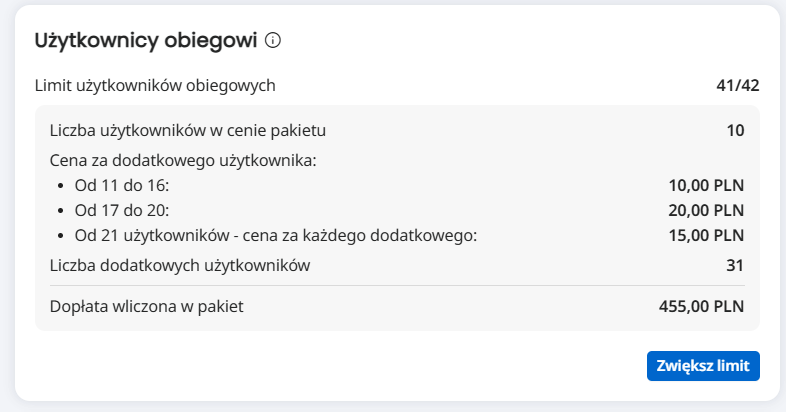Image resolution: width=786 pixels, height=412 pixels.
Task: Click the Limit użytkowników obiegowych label
Action: click(155, 86)
